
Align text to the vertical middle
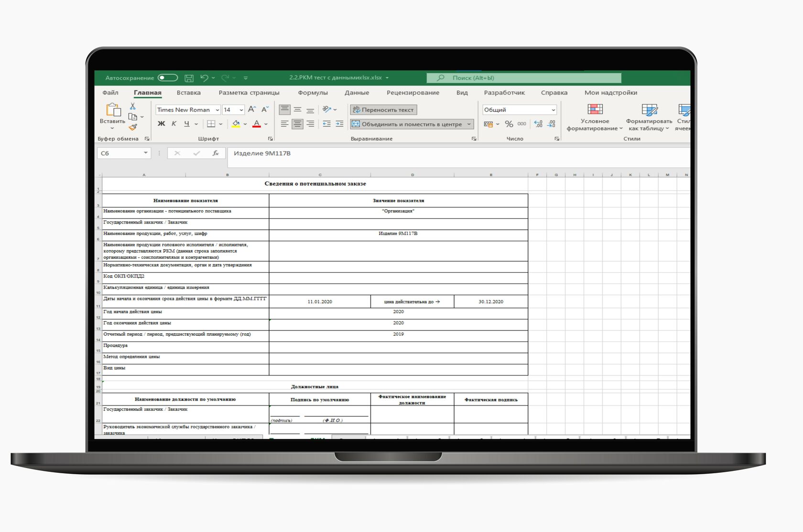click(x=297, y=109)
